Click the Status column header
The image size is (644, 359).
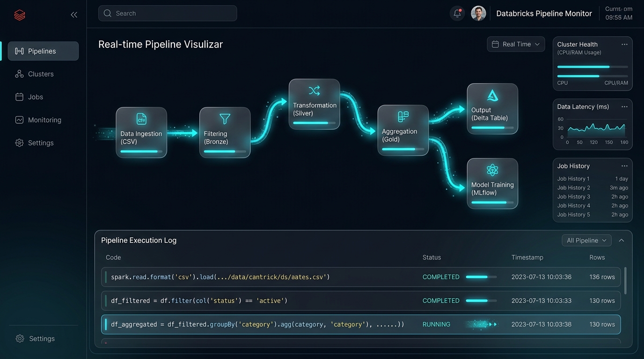432,257
